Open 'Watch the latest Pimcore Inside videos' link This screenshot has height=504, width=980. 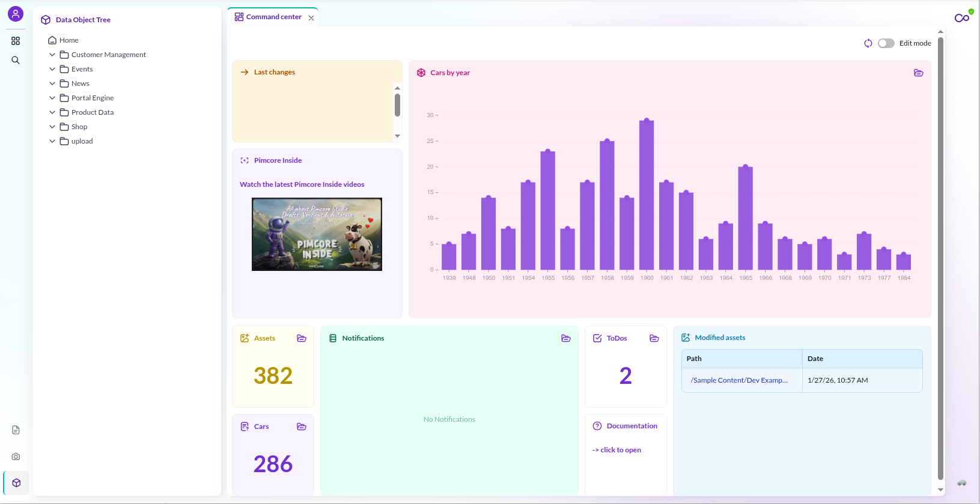[x=302, y=184]
